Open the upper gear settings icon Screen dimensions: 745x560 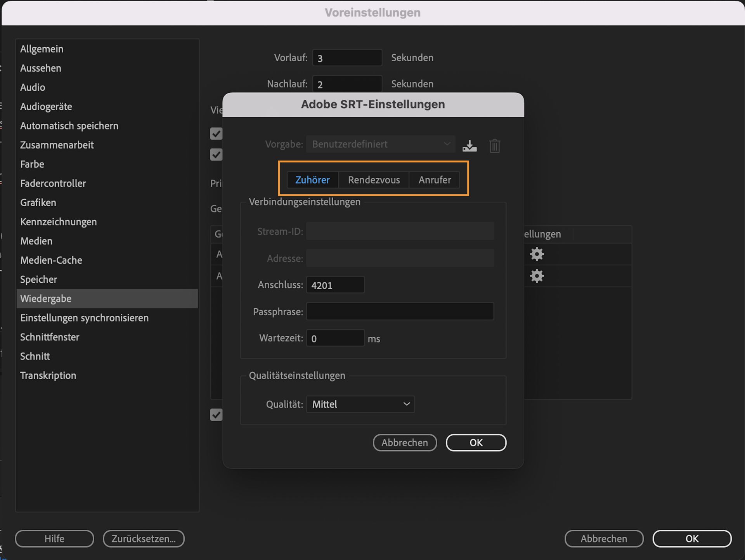537,254
